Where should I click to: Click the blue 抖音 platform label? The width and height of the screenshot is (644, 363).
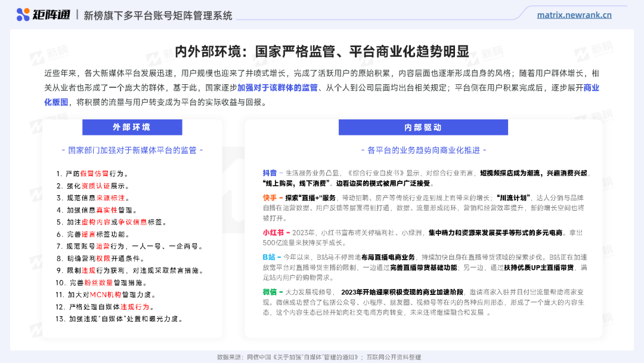270,173
